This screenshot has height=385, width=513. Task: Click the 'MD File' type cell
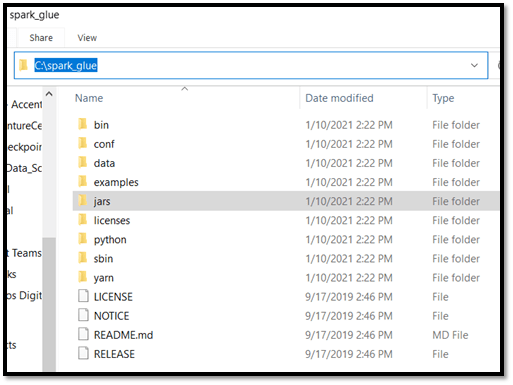tap(450, 335)
